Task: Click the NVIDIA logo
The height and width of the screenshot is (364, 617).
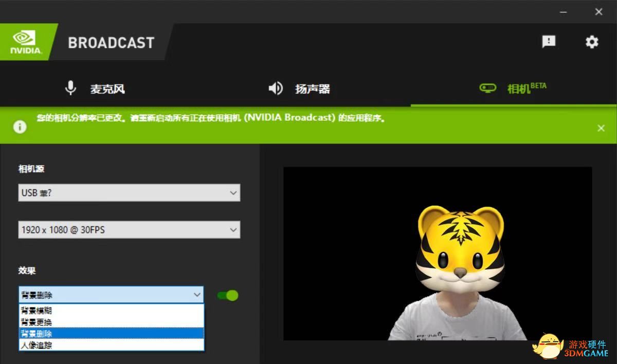Action: (27, 42)
